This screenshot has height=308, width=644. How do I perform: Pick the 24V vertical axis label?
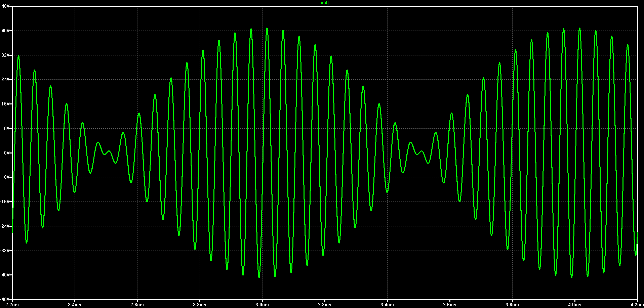6,80
